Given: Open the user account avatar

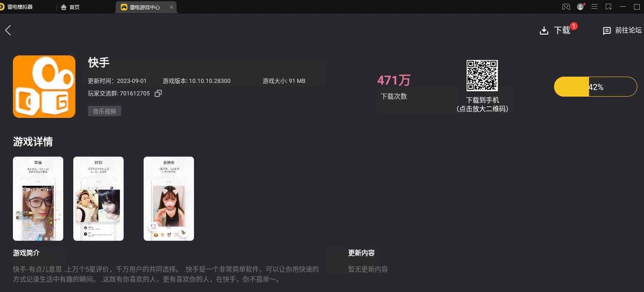Looking at the screenshot, I should coord(580,7).
